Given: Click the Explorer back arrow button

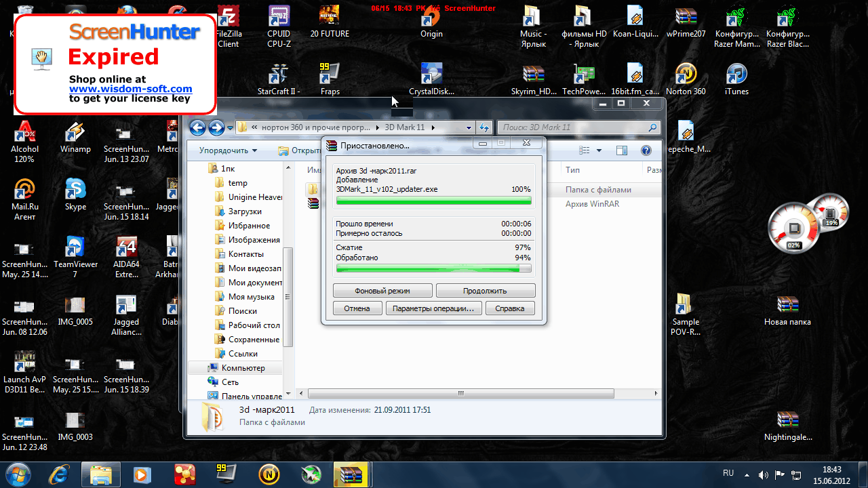Looking at the screenshot, I should click(197, 127).
